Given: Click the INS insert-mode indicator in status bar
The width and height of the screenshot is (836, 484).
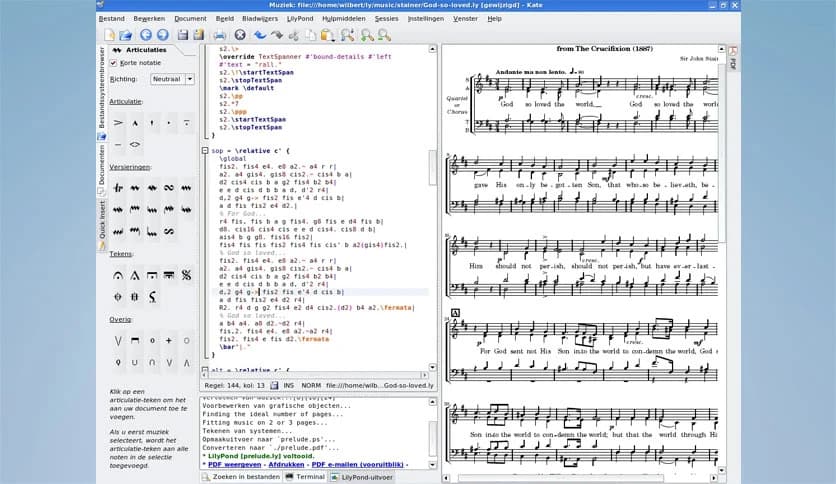Looking at the screenshot, I should [288, 385].
